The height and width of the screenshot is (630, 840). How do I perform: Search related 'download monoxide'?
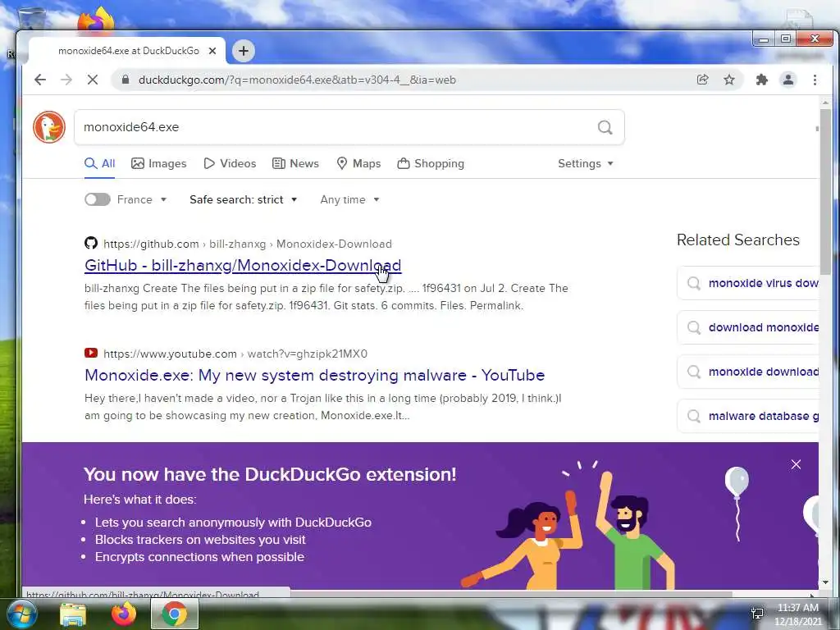[748, 327]
